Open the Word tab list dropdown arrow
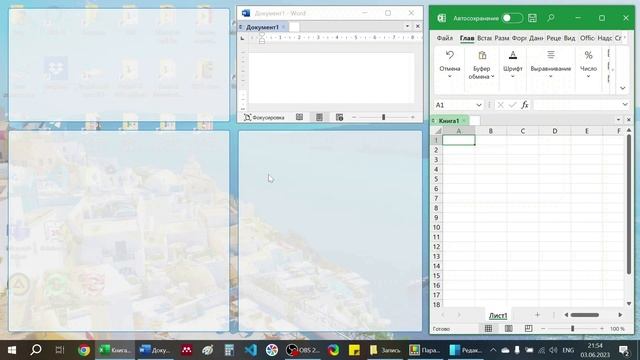Image resolution: width=640 pixels, height=360 pixels. (x=407, y=26)
